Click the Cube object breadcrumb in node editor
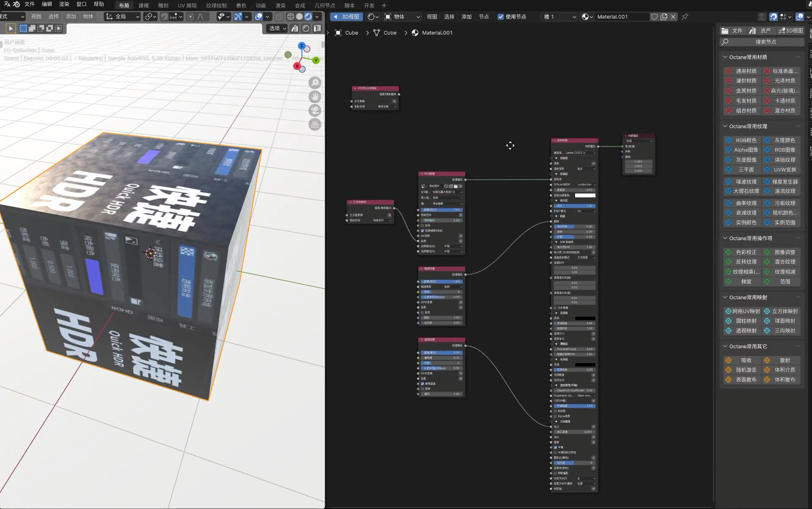The height and width of the screenshot is (509, 812). pos(347,33)
